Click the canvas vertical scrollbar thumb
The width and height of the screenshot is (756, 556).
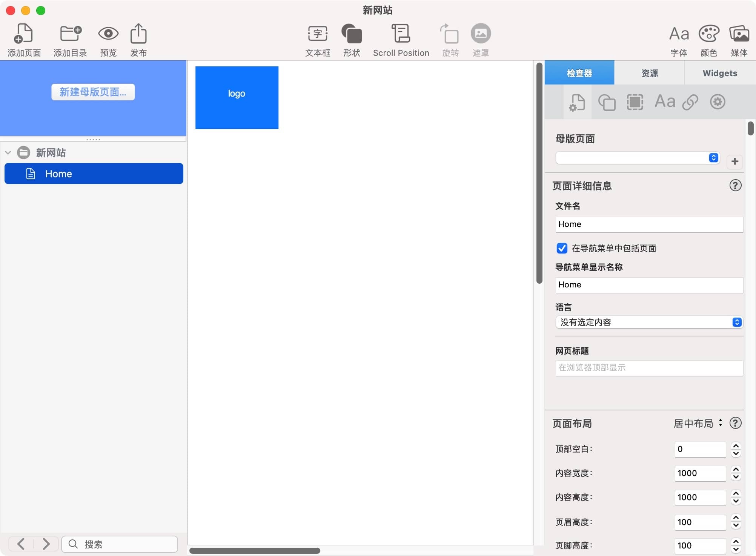click(x=539, y=173)
